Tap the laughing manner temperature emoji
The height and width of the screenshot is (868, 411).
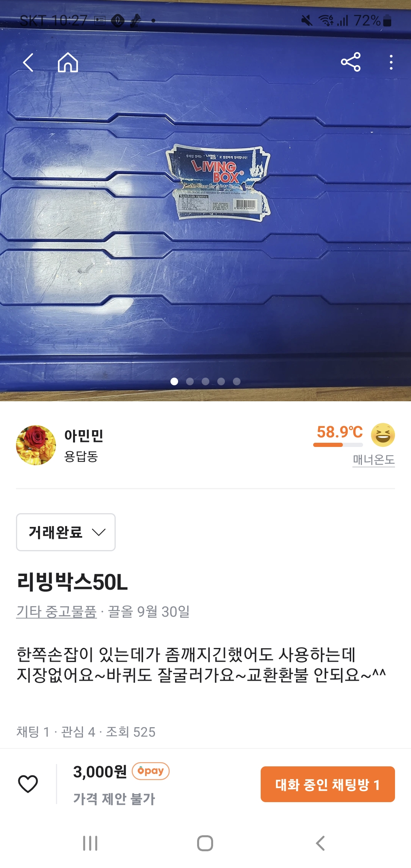point(383,435)
